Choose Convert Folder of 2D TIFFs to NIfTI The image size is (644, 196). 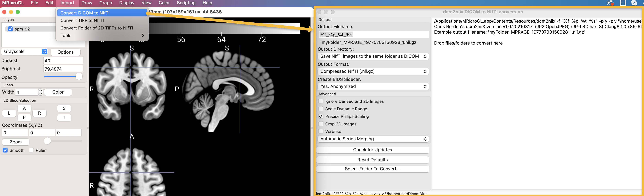coord(102,28)
